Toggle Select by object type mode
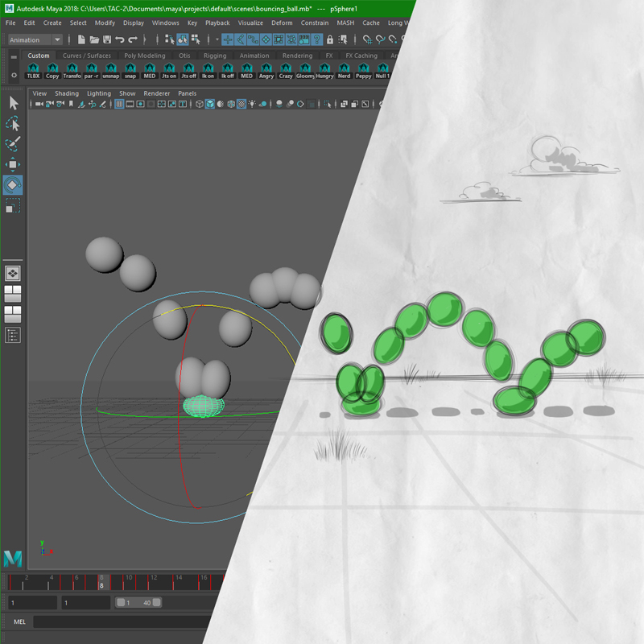Viewport: 644px width, 644px height. tap(183, 39)
